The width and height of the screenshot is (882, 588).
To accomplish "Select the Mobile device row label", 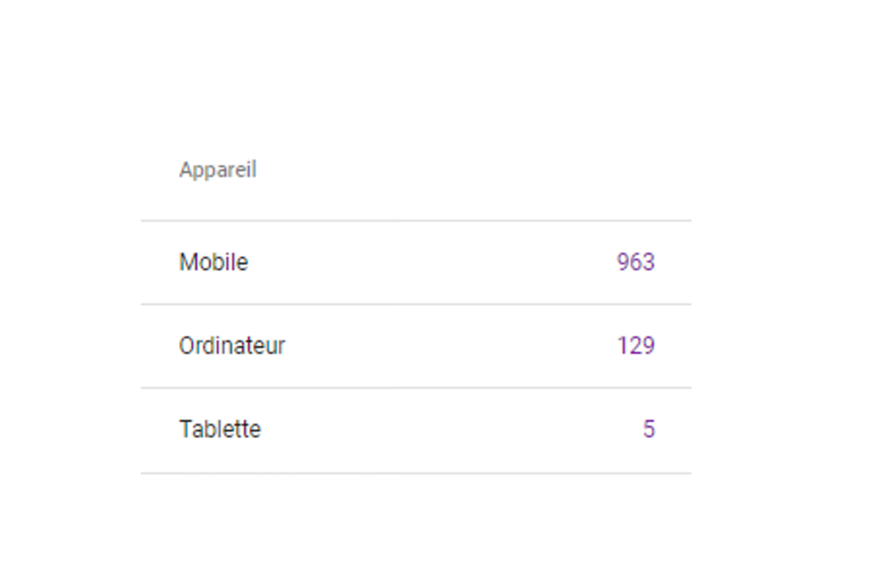I will [x=214, y=262].
